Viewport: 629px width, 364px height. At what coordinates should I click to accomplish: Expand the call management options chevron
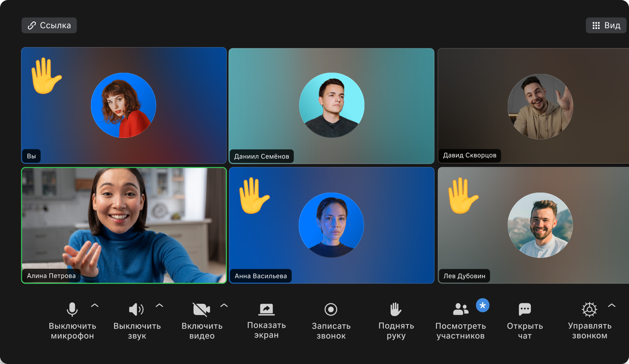(611, 305)
